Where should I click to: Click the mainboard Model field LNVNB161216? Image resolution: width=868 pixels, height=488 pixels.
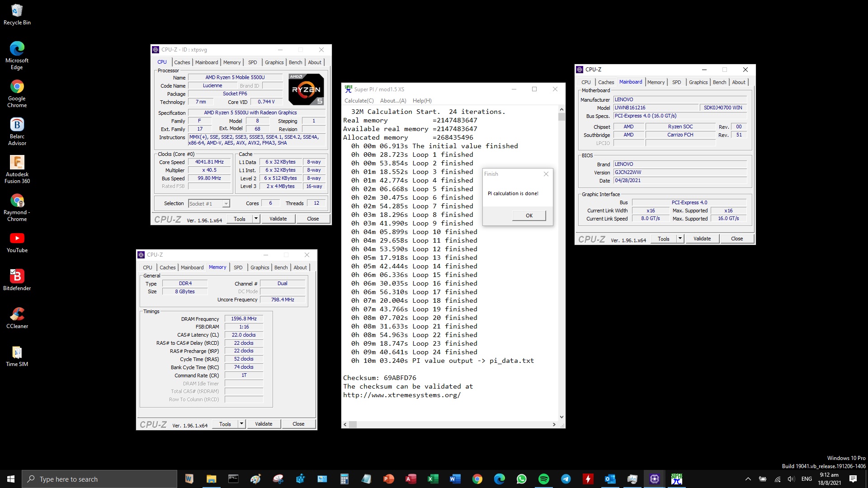(x=656, y=108)
